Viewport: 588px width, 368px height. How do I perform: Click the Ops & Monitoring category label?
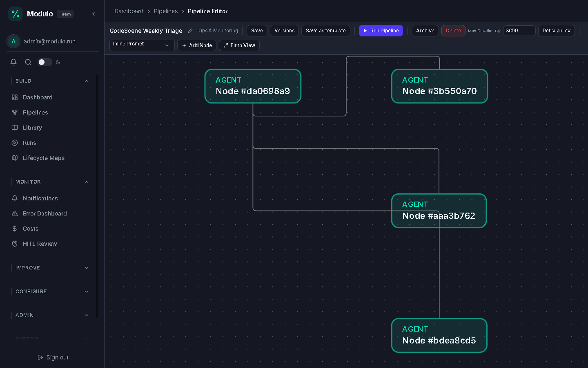(218, 31)
